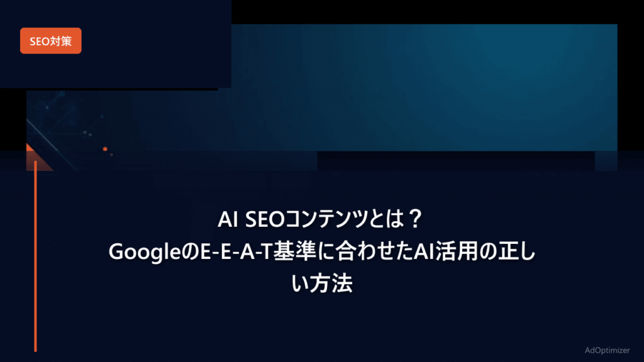Select the AI SEOコンテンツとは？ headline line
The width and height of the screenshot is (644, 362).
(320, 219)
